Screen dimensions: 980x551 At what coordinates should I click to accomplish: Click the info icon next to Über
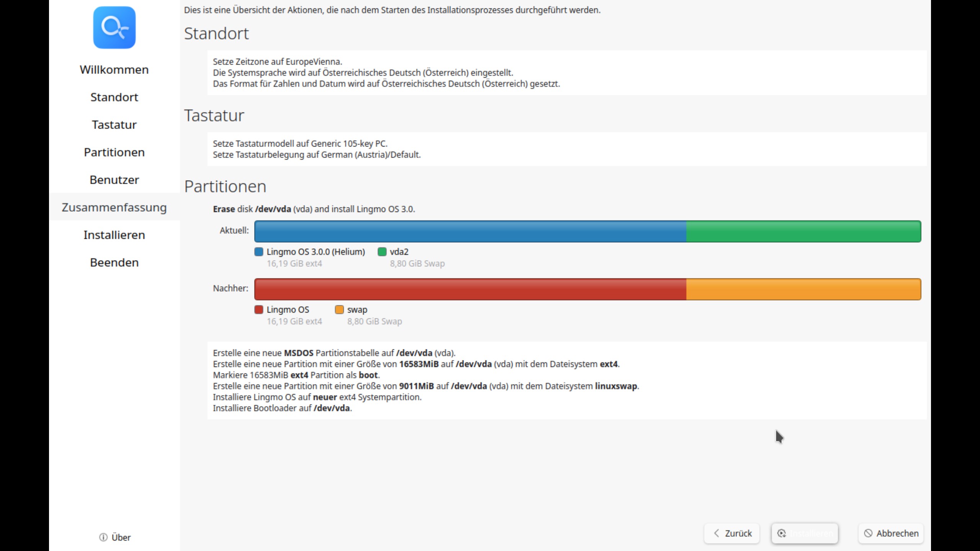pyautogui.click(x=103, y=537)
